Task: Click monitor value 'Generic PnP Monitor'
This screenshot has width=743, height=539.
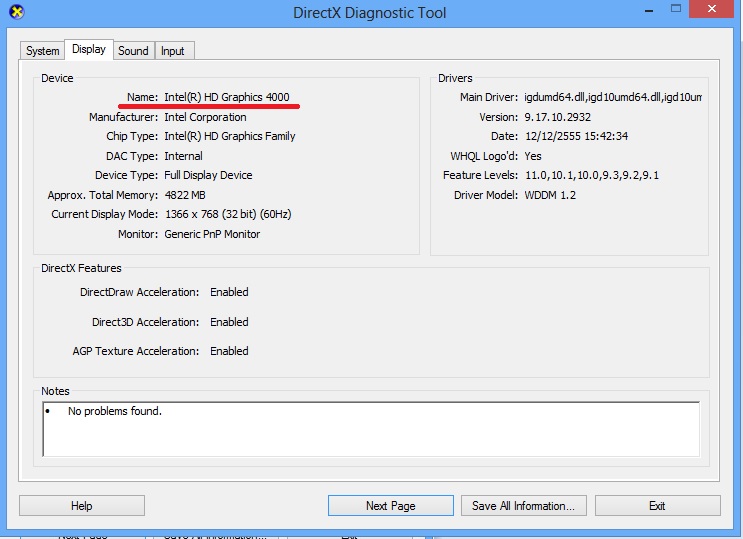Action: click(212, 234)
